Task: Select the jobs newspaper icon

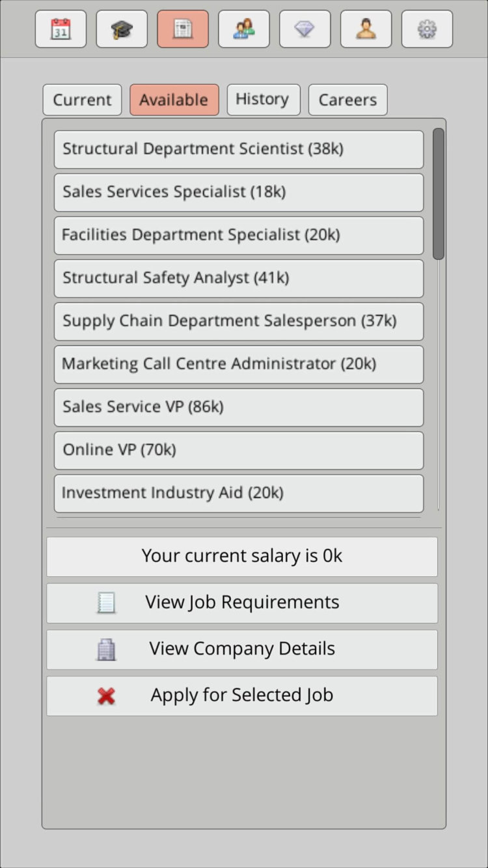Action: pos(183,29)
